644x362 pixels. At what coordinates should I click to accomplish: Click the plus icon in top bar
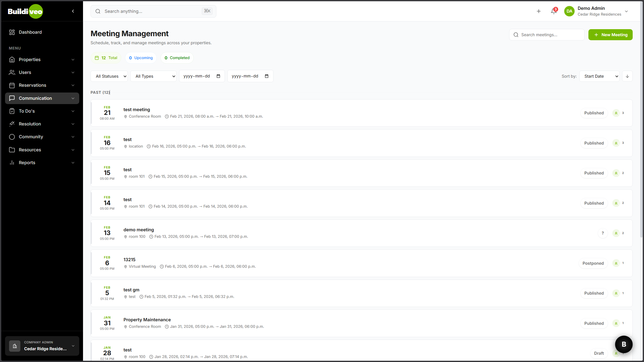coord(539,11)
